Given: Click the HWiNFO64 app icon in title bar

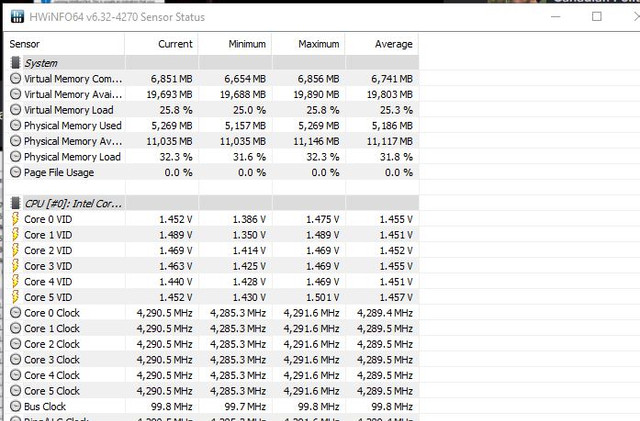Looking at the screenshot, I should click(x=17, y=17).
